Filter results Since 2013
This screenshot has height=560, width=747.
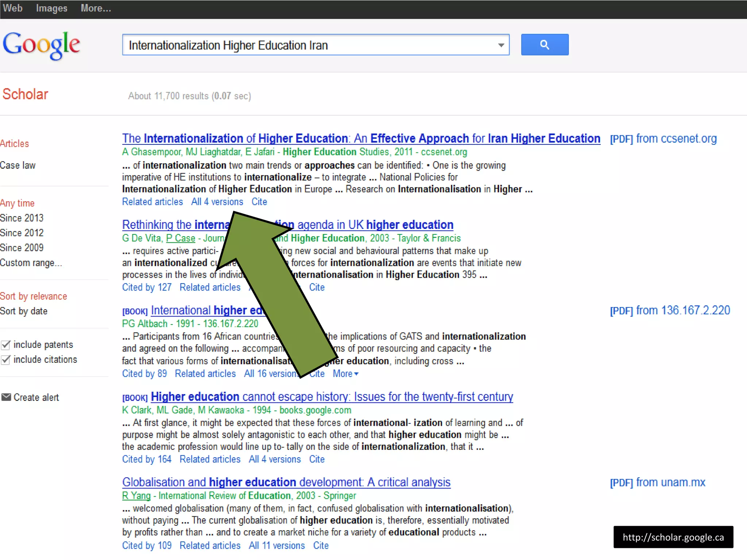tap(22, 218)
